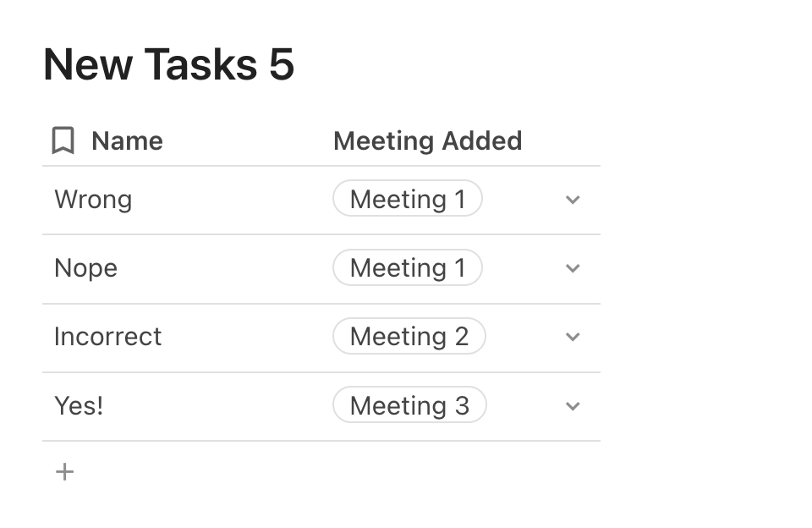Click the Meeting 3 tag pill

coord(409,405)
